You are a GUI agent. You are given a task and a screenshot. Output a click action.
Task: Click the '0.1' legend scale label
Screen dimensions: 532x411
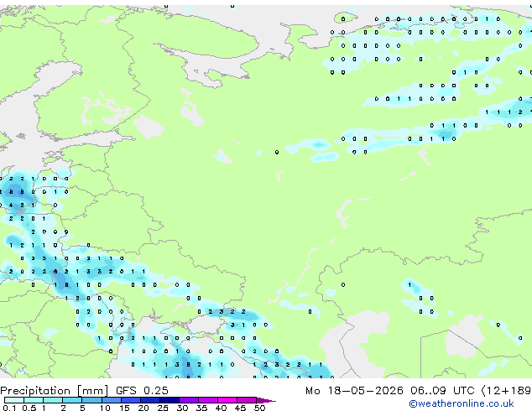click(9, 408)
